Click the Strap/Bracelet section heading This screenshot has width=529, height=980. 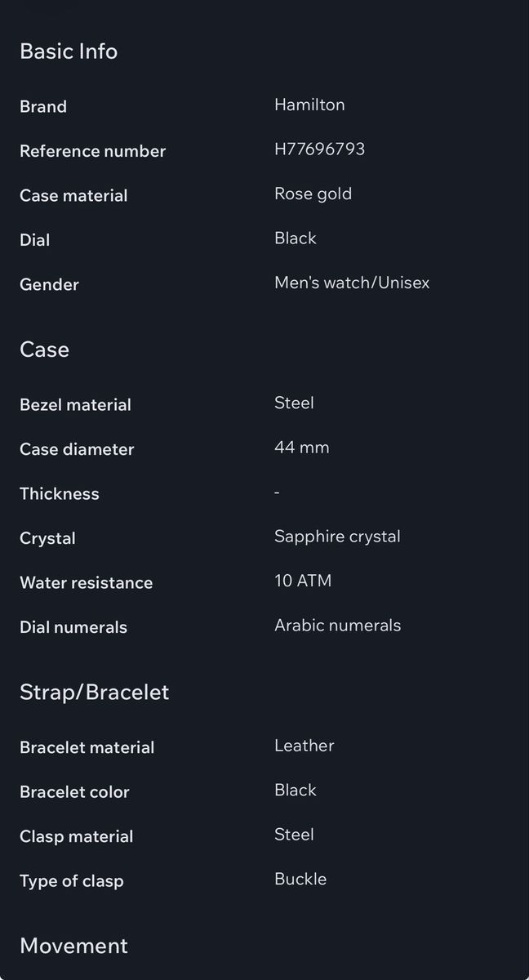tap(95, 693)
